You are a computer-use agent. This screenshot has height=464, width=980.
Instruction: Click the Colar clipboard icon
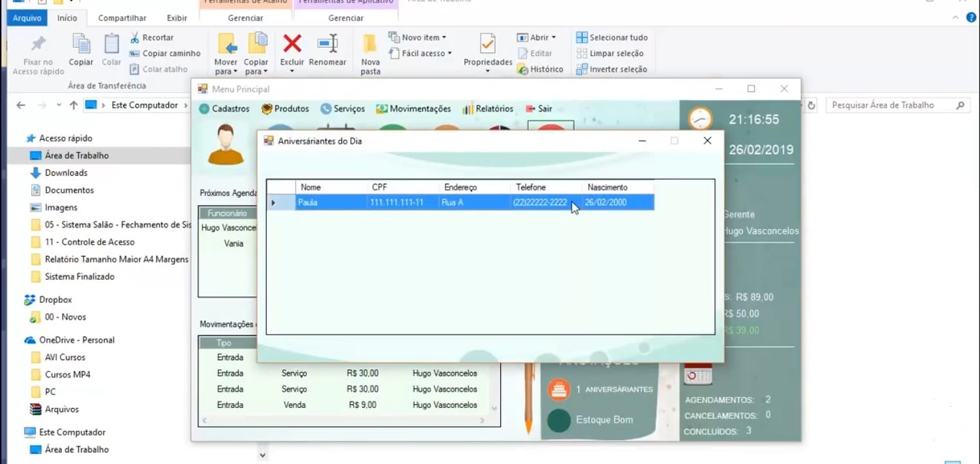[x=112, y=44]
